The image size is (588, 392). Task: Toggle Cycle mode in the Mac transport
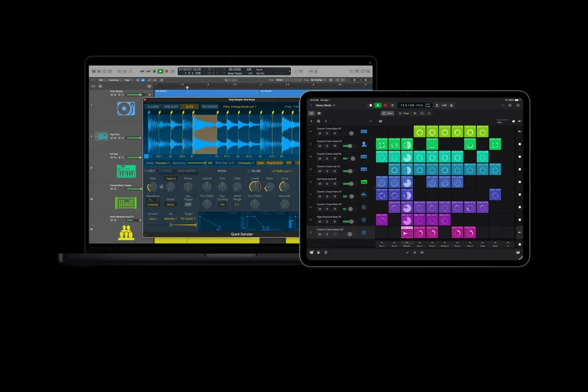173,71
